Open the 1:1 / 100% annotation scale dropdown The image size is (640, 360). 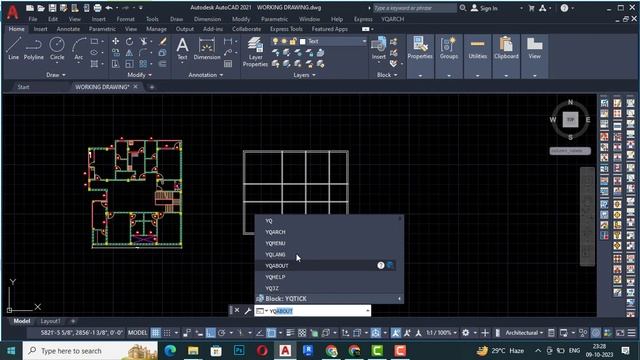[441, 333]
